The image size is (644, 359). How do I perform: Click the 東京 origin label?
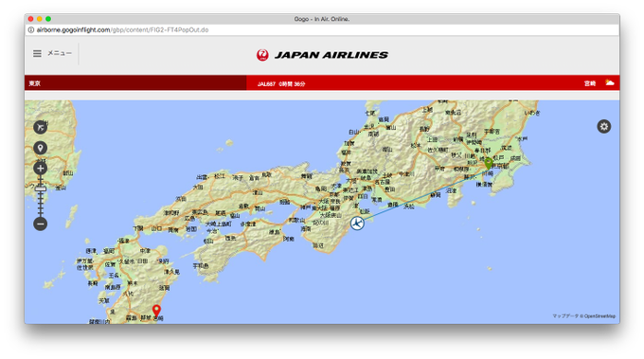(34, 83)
